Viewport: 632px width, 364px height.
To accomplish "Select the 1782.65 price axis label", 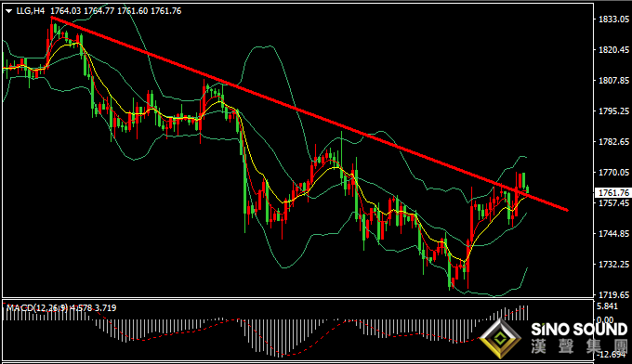I will pos(613,141).
